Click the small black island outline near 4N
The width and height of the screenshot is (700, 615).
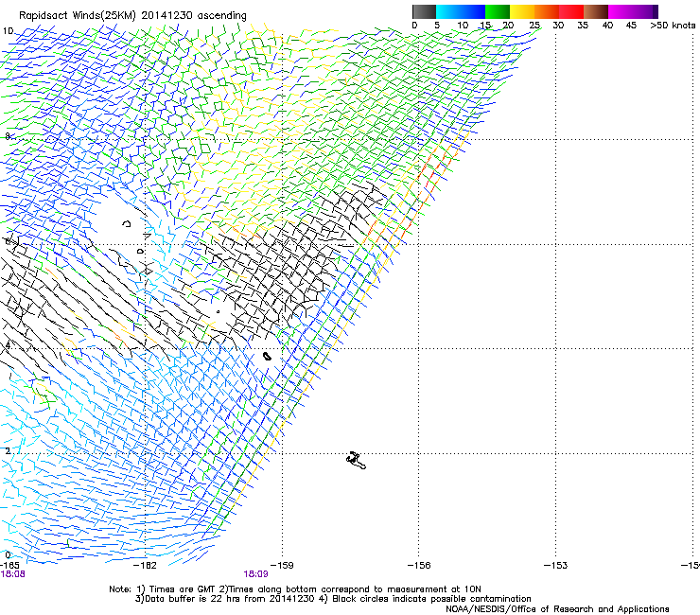[267, 356]
